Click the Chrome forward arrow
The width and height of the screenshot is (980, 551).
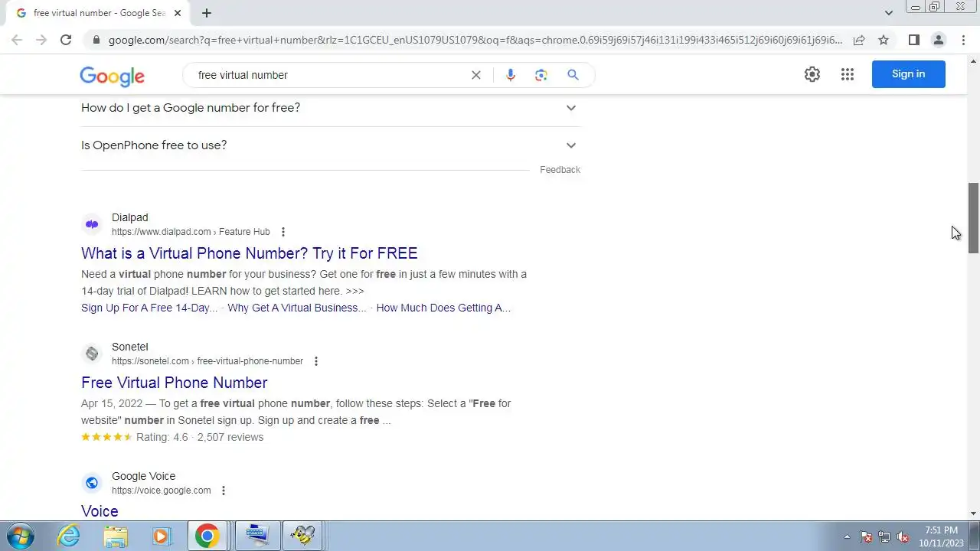click(41, 40)
